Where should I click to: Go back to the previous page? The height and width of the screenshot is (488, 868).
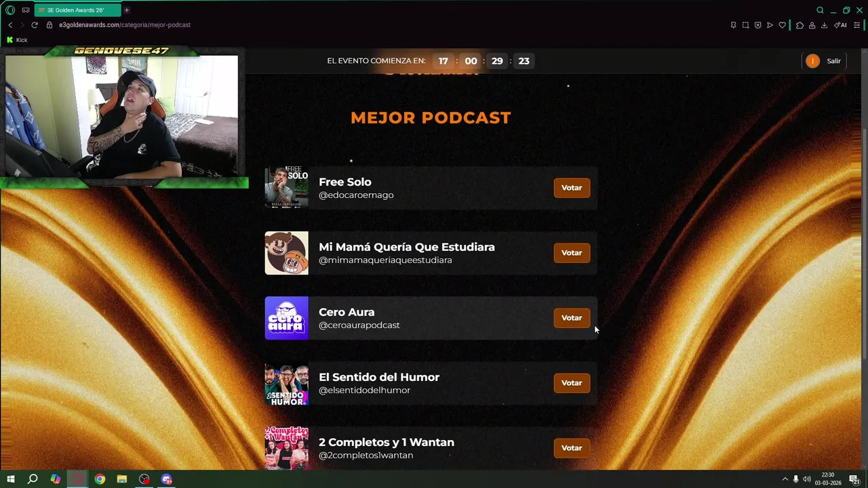pyautogui.click(x=10, y=25)
